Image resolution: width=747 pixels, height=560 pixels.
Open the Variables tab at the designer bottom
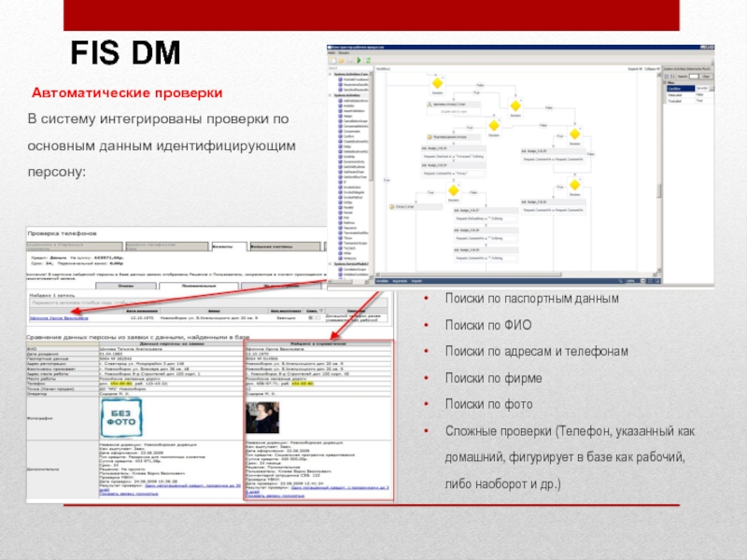click(383, 282)
